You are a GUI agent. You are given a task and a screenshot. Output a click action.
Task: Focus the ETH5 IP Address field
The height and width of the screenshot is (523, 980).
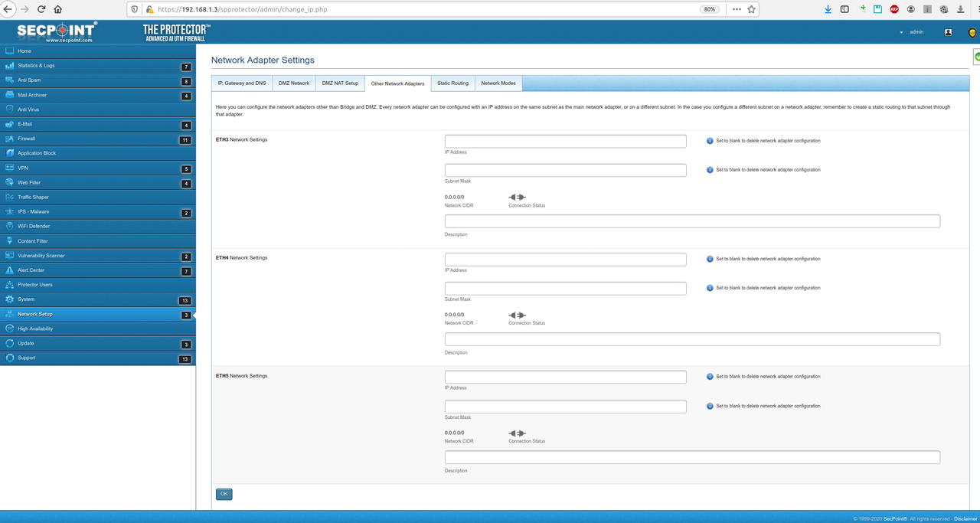(565, 377)
